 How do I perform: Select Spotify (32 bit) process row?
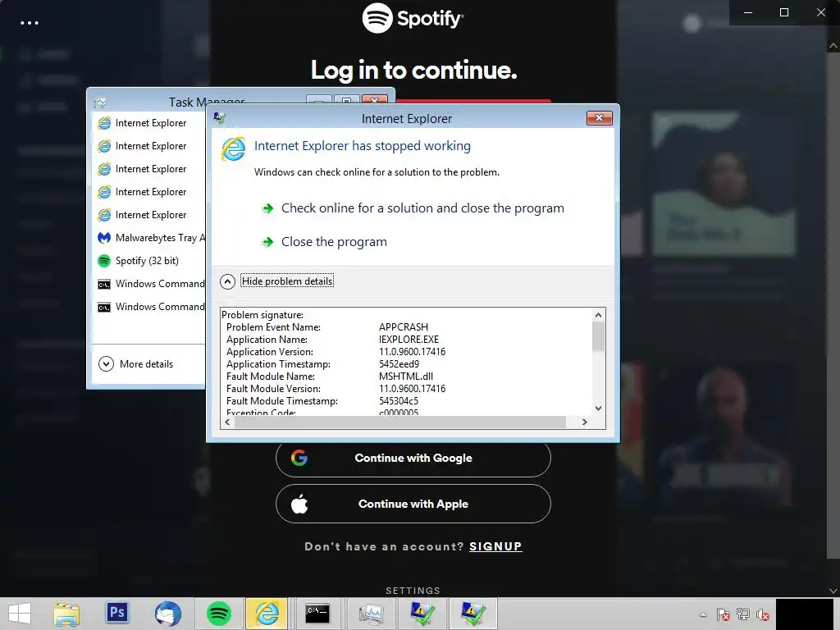149,261
